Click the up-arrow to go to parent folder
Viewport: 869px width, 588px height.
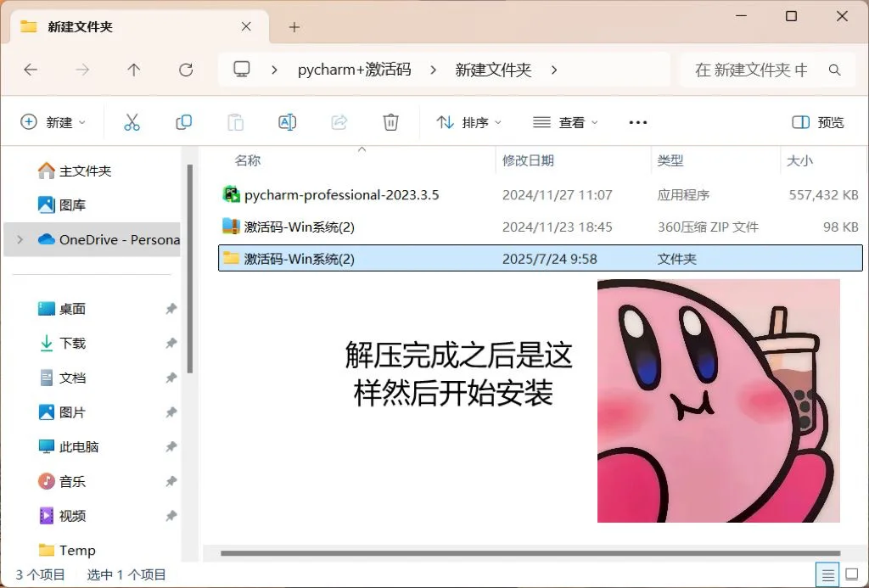click(x=134, y=70)
